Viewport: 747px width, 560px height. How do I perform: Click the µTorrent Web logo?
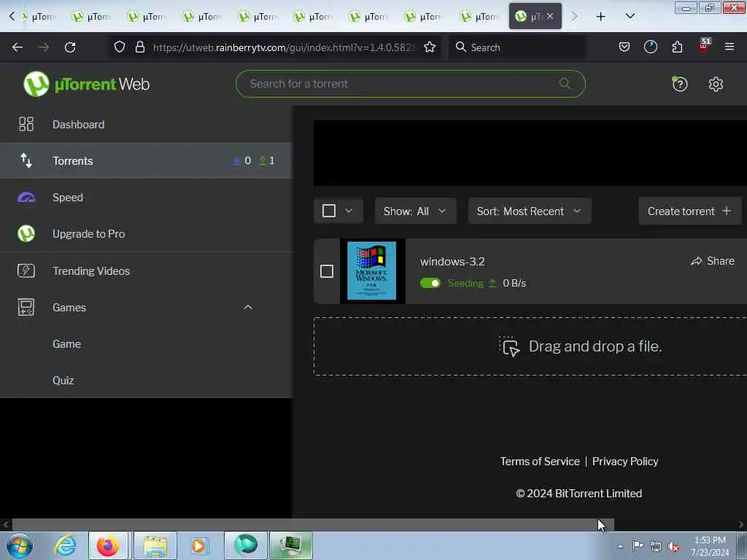86,85
